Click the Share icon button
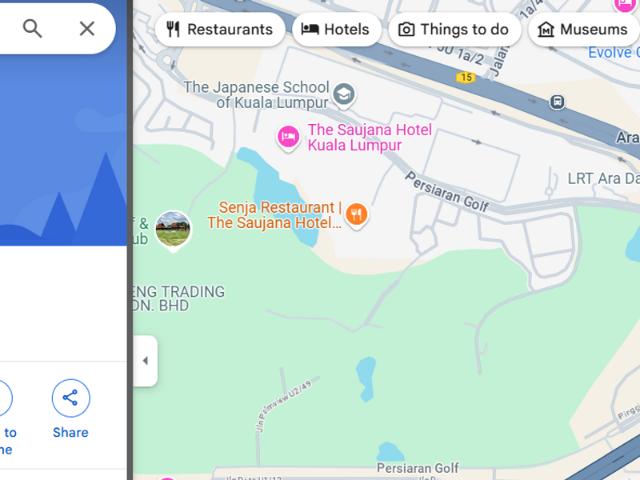This screenshot has height=480, width=640. 71,398
